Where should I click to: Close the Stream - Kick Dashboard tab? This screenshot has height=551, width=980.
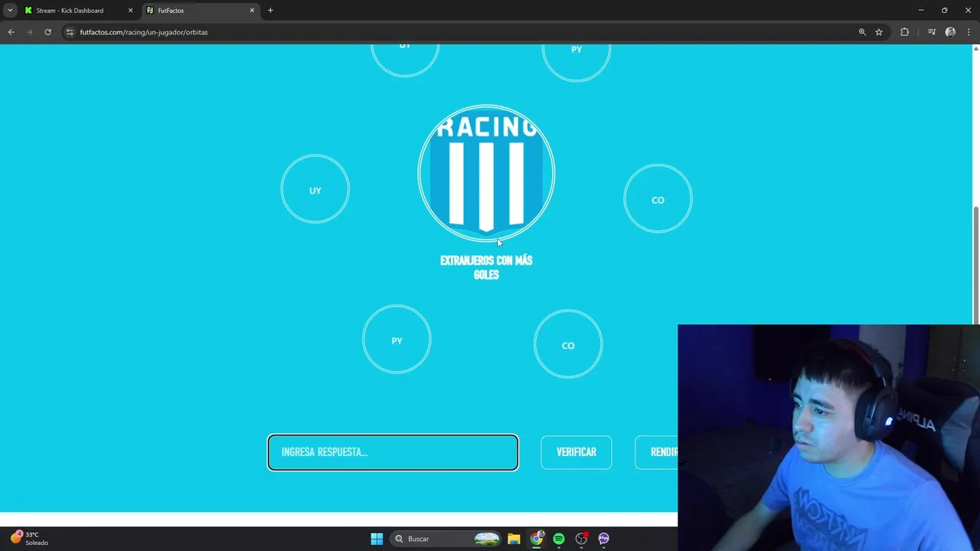(130, 11)
